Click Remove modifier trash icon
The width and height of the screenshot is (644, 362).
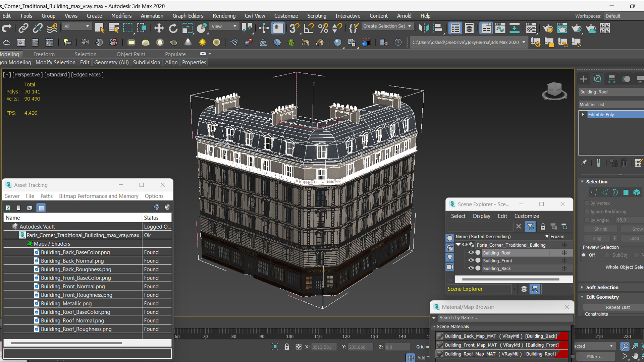[x=624, y=163]
